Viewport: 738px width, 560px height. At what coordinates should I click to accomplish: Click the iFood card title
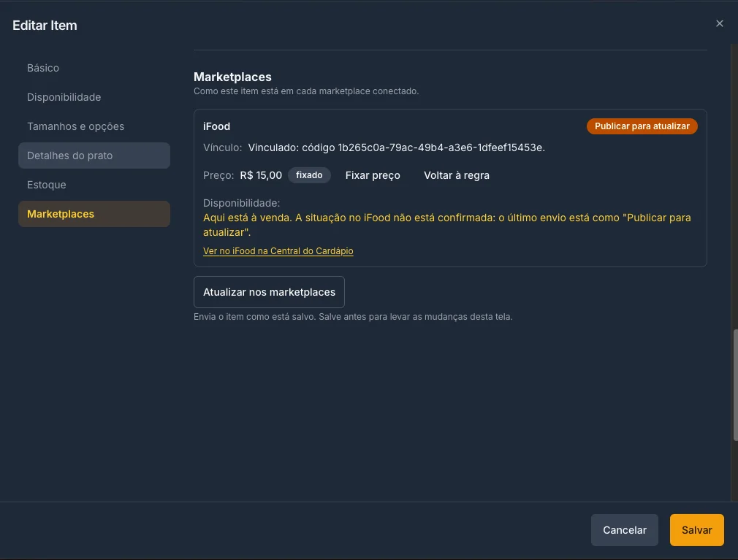(x=216, y=126)
